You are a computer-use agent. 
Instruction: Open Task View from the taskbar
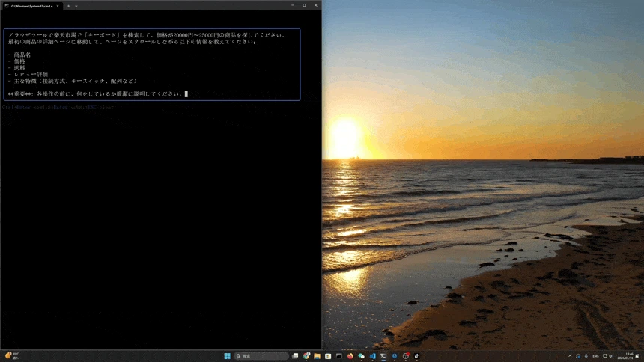point(295,356)
